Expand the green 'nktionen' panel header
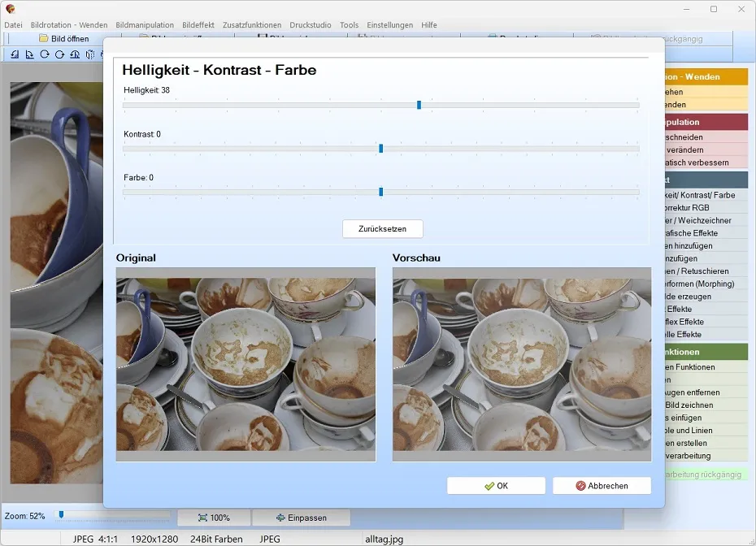This screenshot has width=756, height=546. [x=706, y=352]
